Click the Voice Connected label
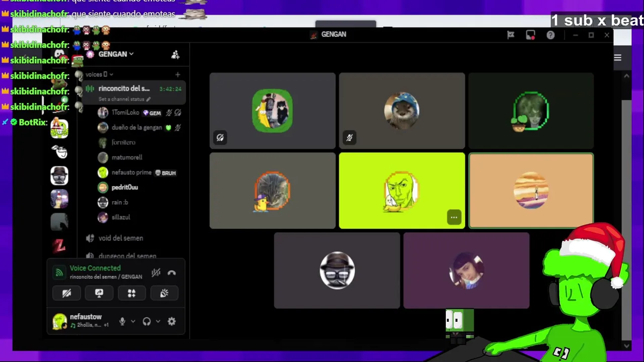Screen dimensions: 644x362 (x=95, y=268)
